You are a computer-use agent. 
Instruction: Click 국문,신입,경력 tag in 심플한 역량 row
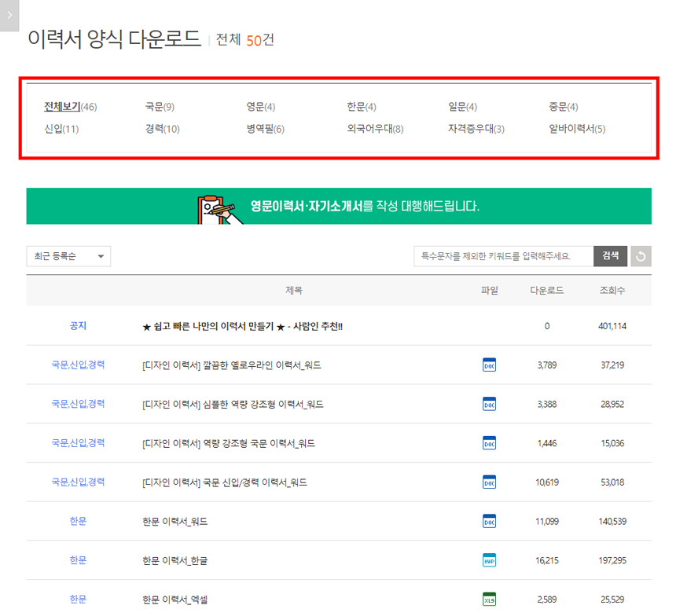[78, 404]
